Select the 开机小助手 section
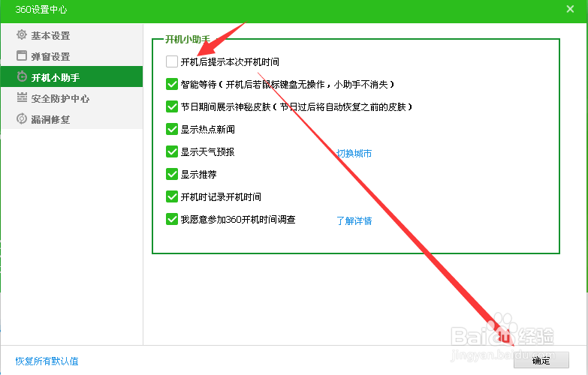Image resolution: width=588 pixels, height=375 pixels. (71, 76)
